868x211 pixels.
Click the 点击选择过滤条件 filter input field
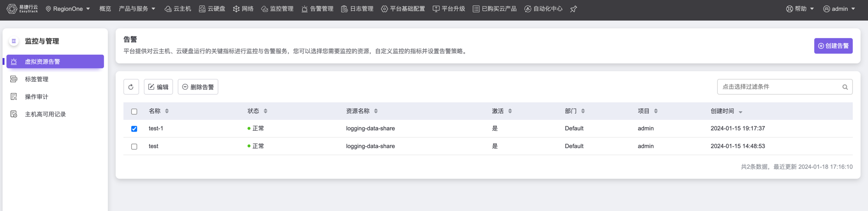[x=779, y=87]
